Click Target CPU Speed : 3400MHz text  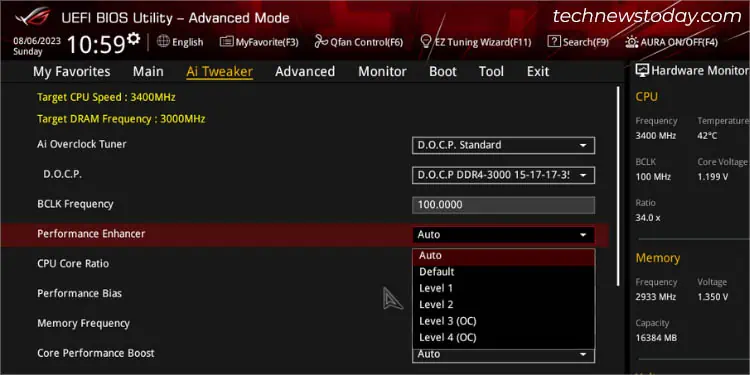106,98
